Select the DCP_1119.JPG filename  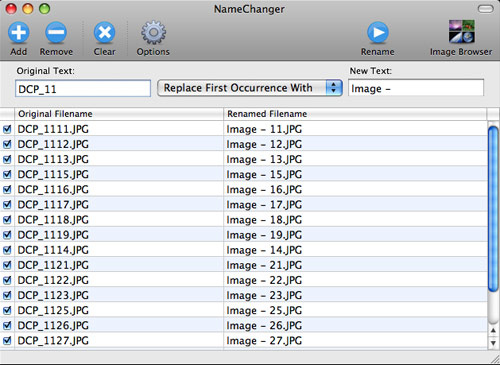pos(53,235)
